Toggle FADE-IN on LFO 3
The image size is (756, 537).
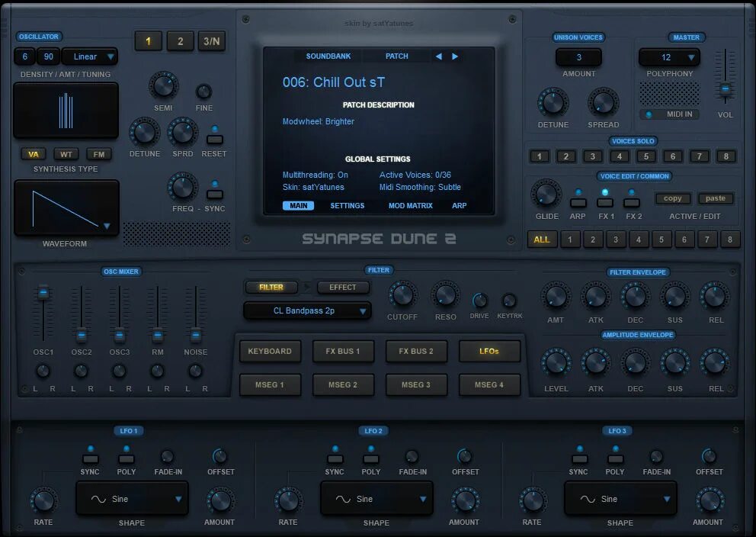tap(656, 458)
